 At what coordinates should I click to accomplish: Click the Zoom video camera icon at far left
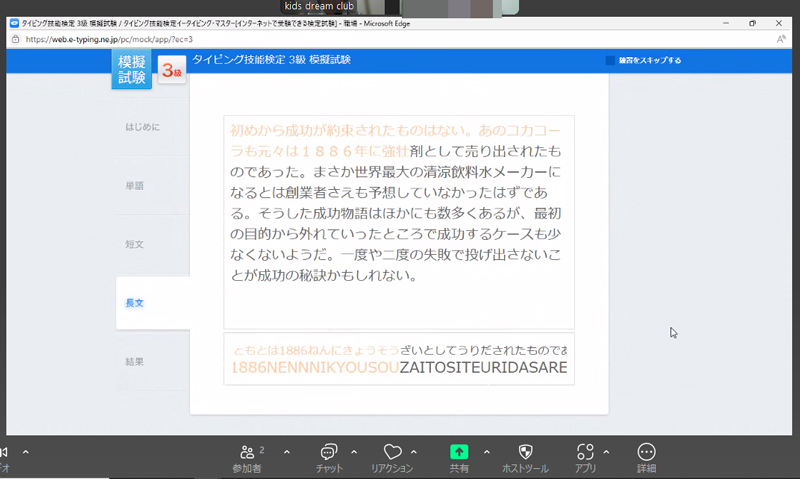(4, 452)
